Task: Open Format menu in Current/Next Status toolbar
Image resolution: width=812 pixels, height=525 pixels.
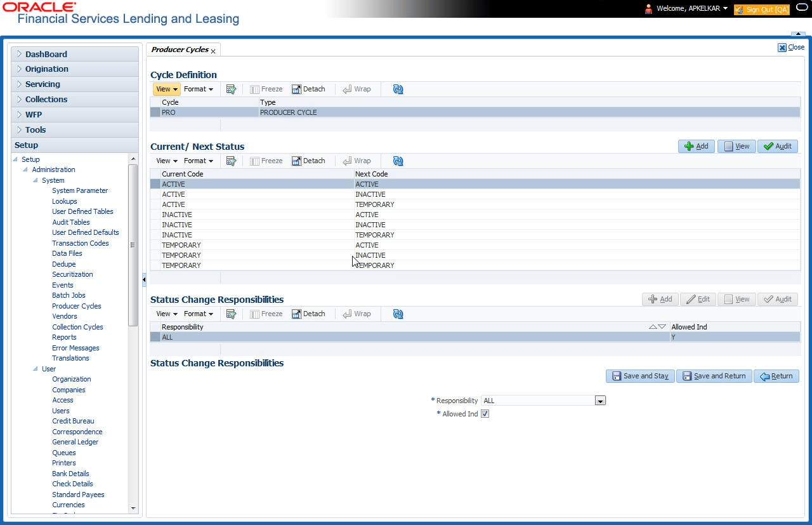Action: [199, 161]
